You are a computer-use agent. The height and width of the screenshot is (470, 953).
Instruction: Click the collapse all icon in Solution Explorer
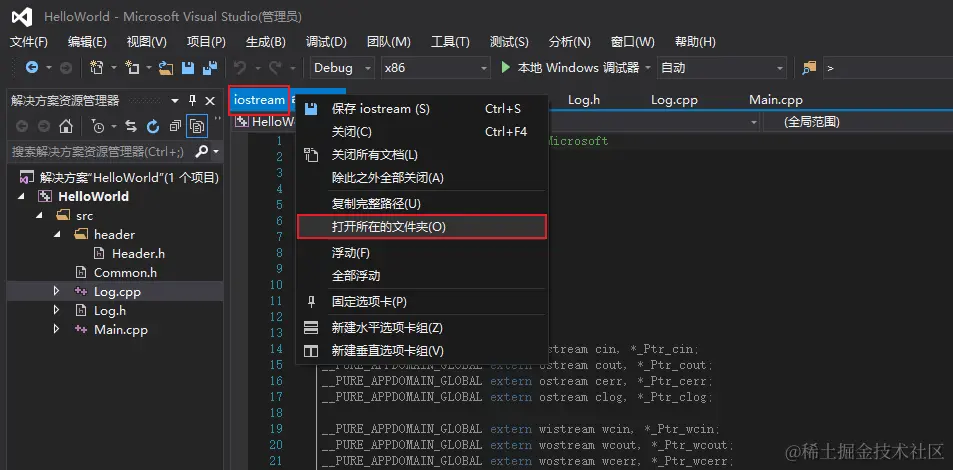click(x=175, y=126)
